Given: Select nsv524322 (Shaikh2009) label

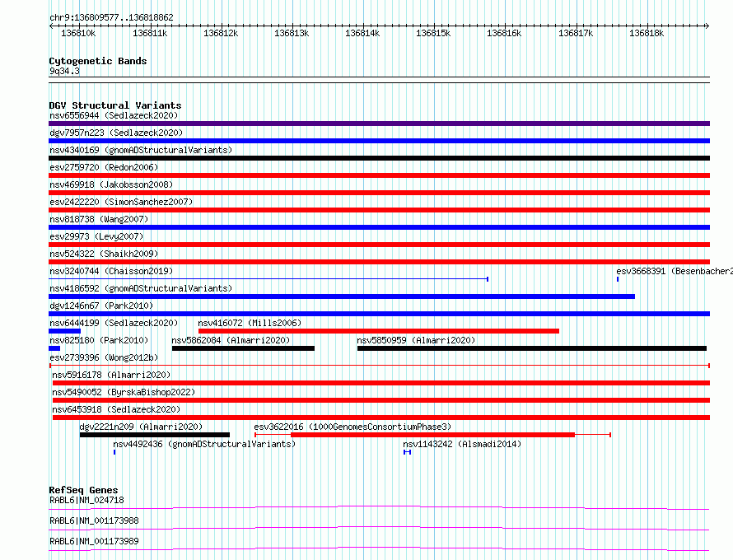Looking at the screenshot, I should (x=104, y=254).
